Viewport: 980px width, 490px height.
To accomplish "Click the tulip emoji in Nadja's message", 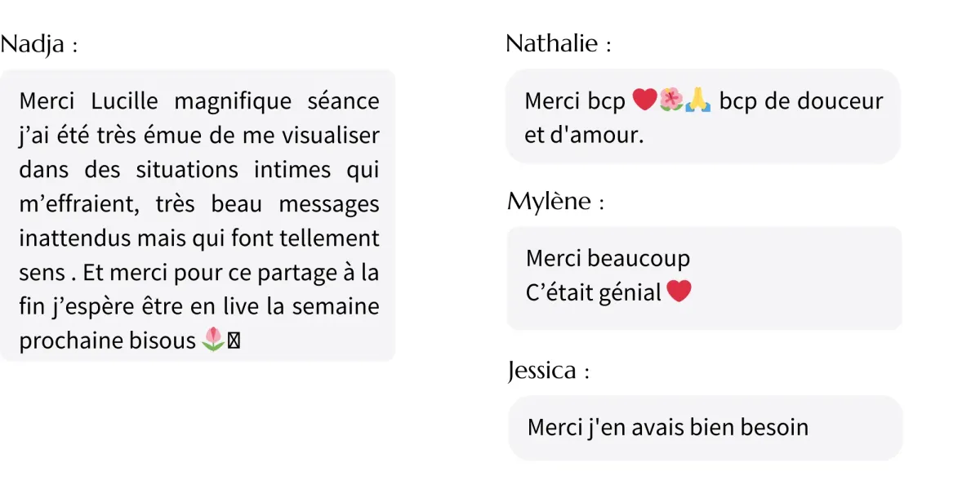I will tap(212, 340).
